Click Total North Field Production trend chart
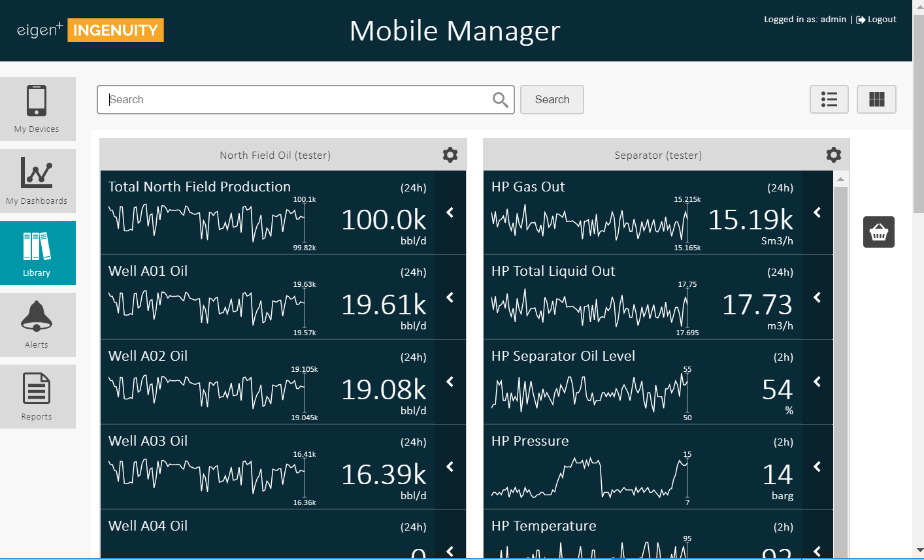Viewport: 924px width, 560px height. pyautogui.click(x=206, y=222)
